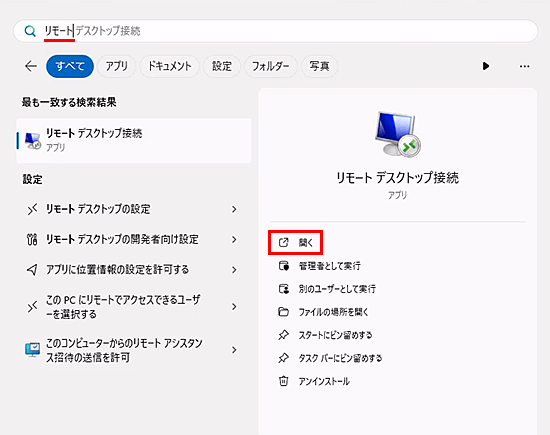Click the open-external icon beside 開く
The height and width of the screenshot is (435, 550).
click(283, 242)
